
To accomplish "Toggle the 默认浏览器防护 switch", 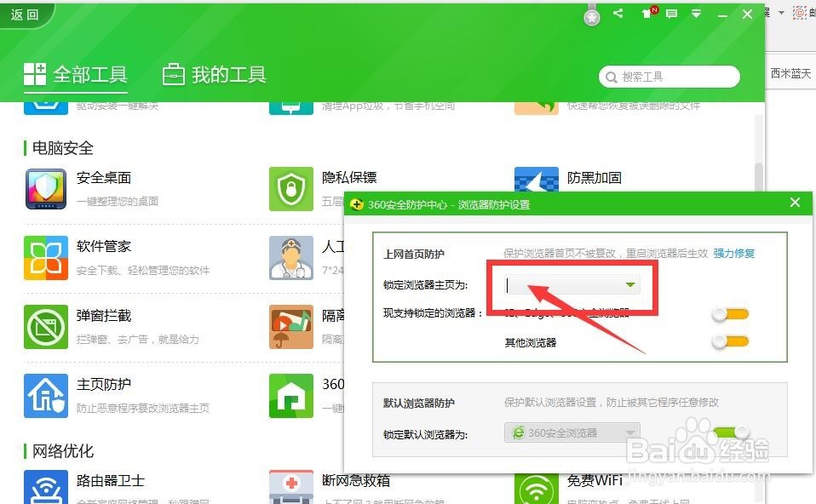I will pos(731,432).
